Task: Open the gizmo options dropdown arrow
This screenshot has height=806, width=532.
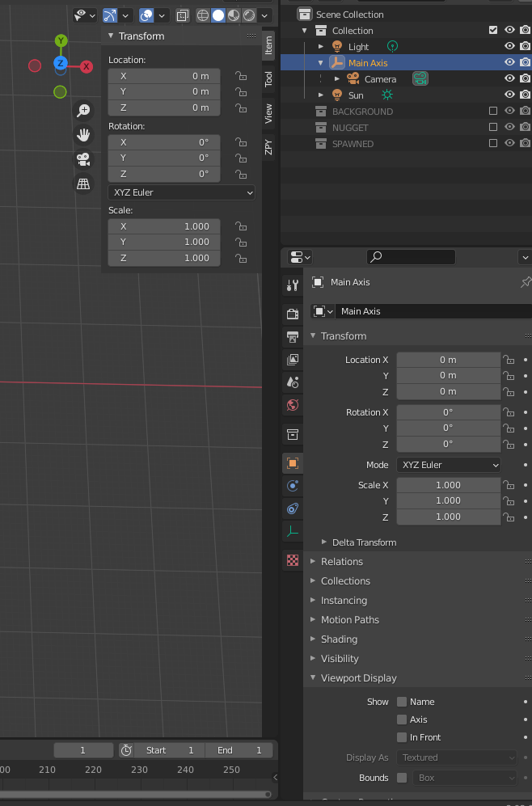Action: (125, 15)
